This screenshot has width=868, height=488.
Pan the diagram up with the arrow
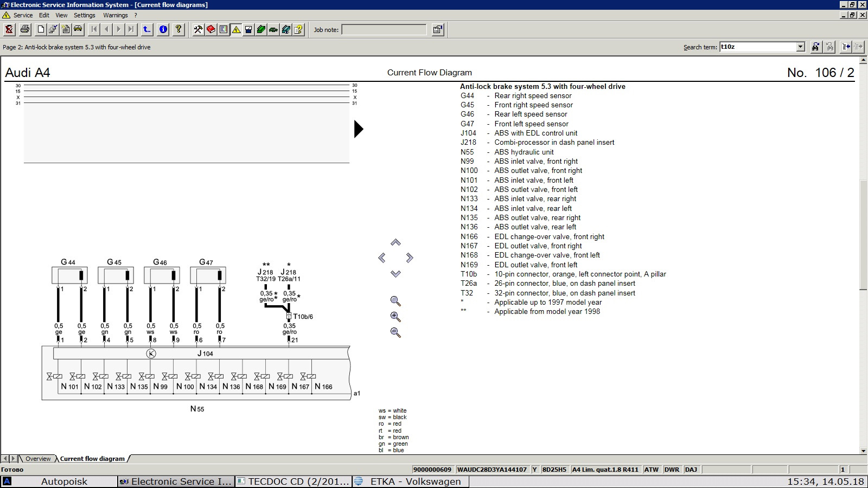(395, 242)
